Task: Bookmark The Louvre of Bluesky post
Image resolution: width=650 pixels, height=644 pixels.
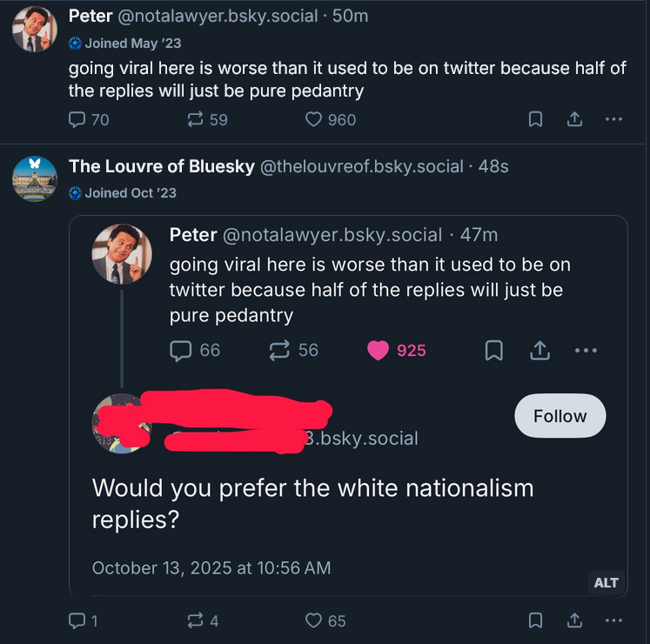Action: pyautogui.click(x=536, y=621)
